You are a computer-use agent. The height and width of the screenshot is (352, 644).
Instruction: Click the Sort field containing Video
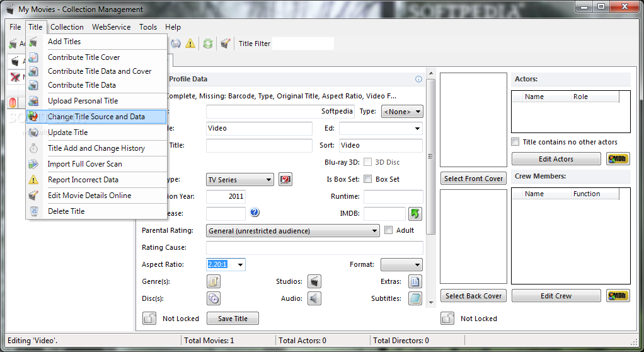[381, 145]
